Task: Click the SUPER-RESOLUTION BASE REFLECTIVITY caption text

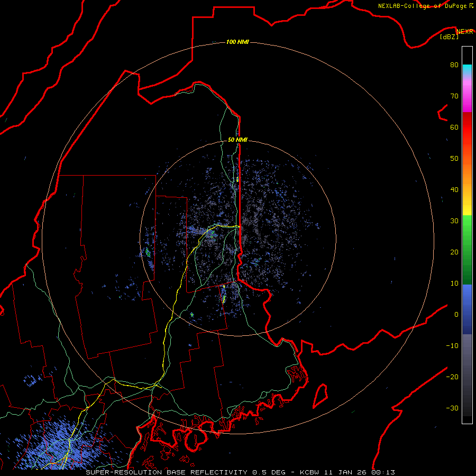Action: (x=167, y=472)
